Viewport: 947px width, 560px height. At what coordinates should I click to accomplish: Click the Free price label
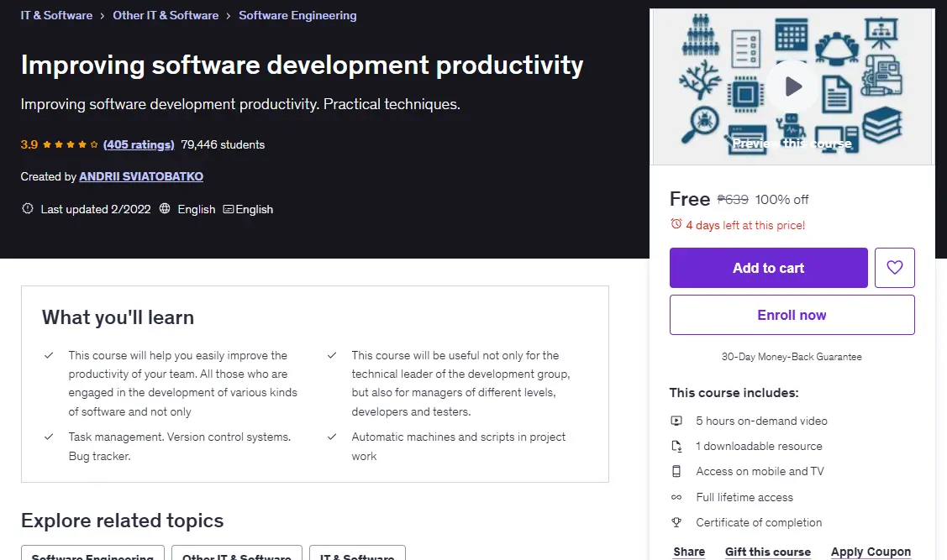(690, 198)
